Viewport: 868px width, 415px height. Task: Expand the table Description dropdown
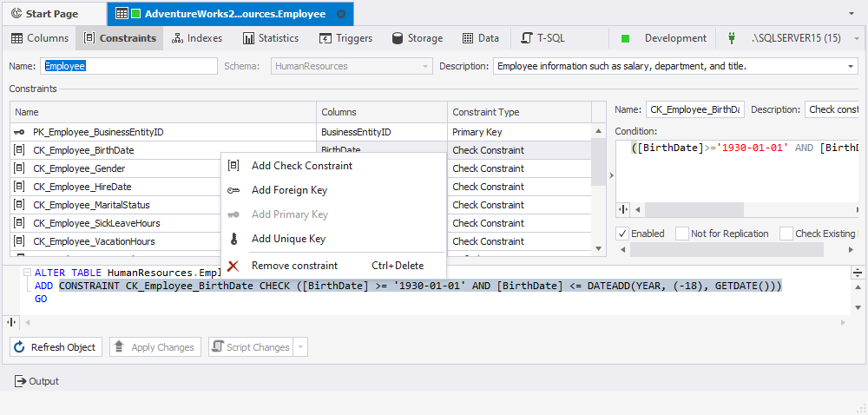[851, 66]
